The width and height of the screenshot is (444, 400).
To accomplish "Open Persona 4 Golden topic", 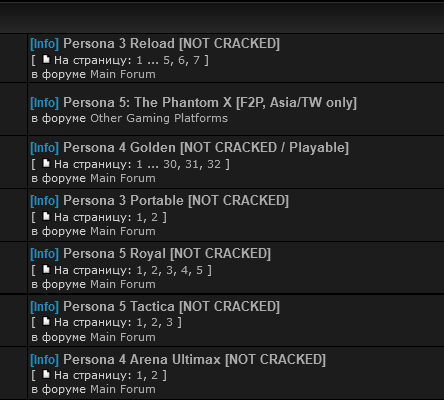I will tap(206, 148).
